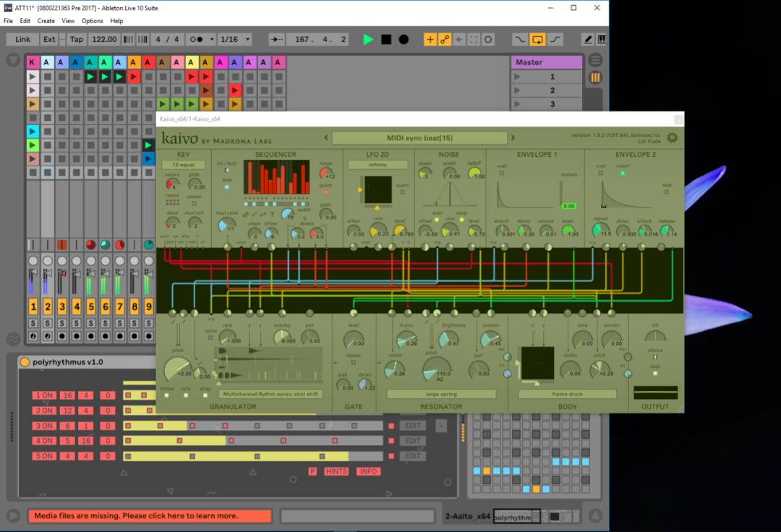Click the Session Record circle button
This screenshot has width=781, height=532.
click(489, 39)
